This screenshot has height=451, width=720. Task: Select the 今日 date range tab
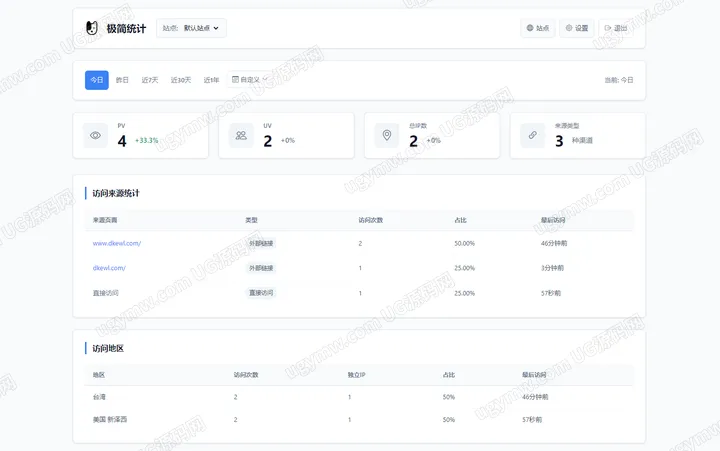pyautogui.click(x=97, y=80)
